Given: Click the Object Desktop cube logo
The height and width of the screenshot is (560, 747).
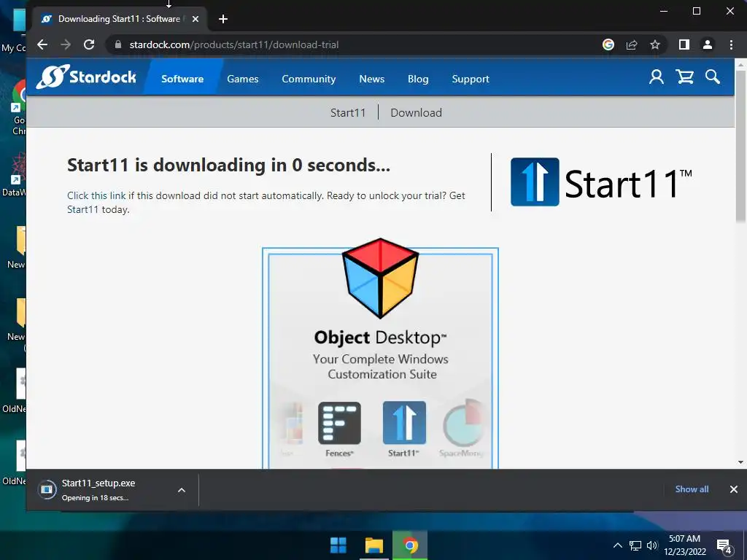Looking at the screenshot, I should pos(380,279).
